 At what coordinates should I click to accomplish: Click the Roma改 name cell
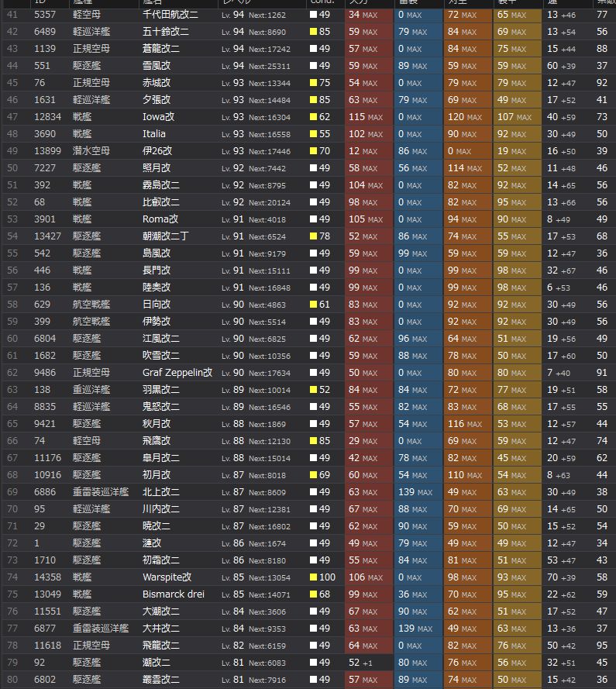[160, 219]
